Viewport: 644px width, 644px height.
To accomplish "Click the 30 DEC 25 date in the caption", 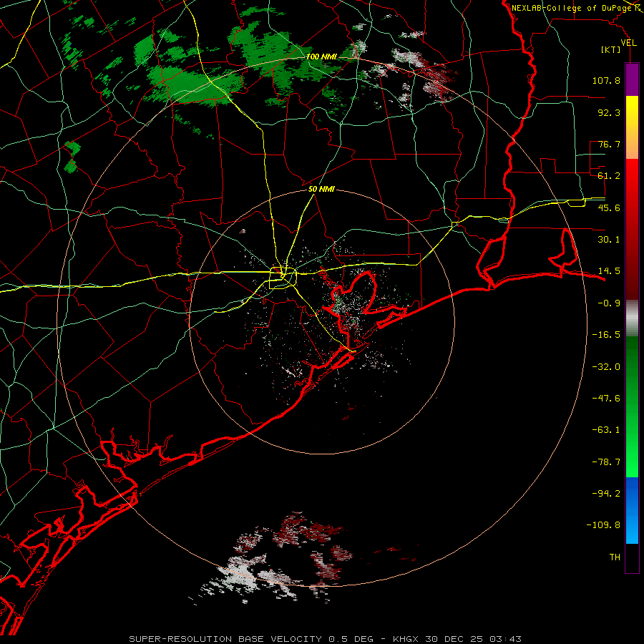I will [455, 639].
